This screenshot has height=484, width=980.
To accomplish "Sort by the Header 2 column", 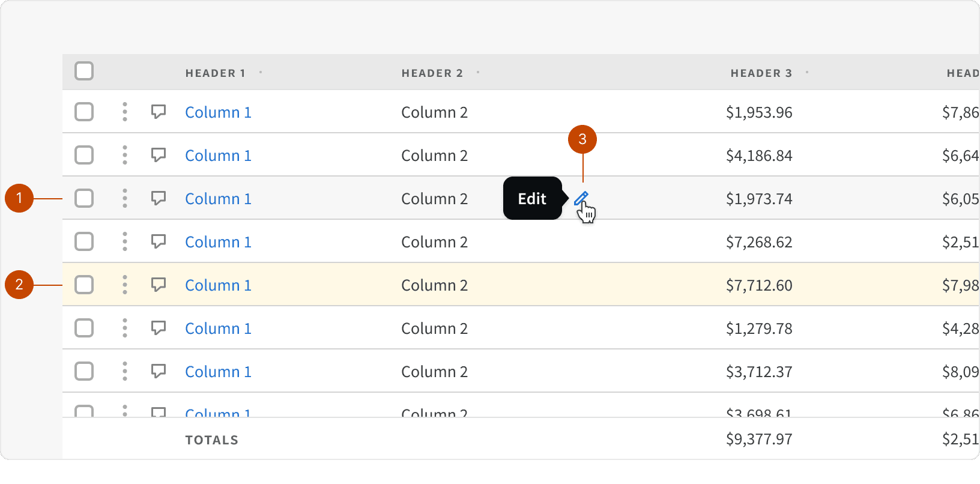I will pyautogui.click(x=432, y=73).
